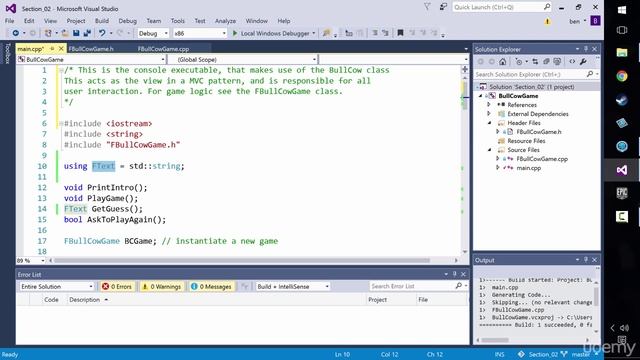
Task: Expand the References node
Action: click(489, 105)
